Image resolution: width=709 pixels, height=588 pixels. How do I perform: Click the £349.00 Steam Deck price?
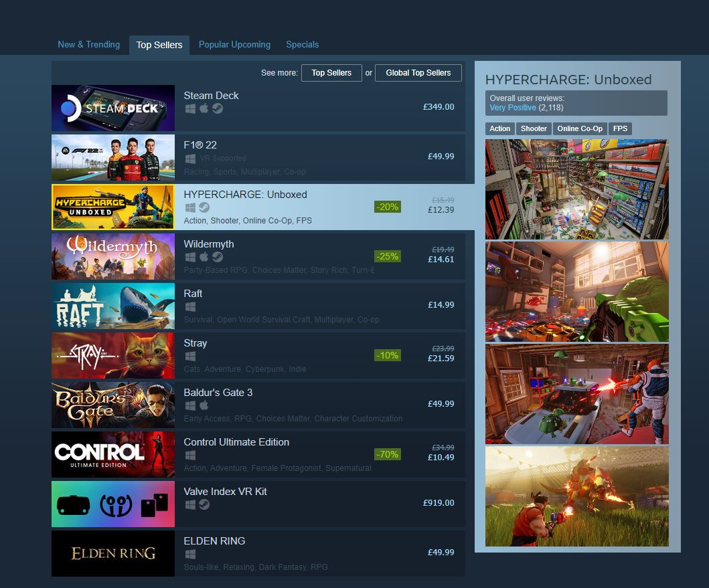tap(439, 107)
